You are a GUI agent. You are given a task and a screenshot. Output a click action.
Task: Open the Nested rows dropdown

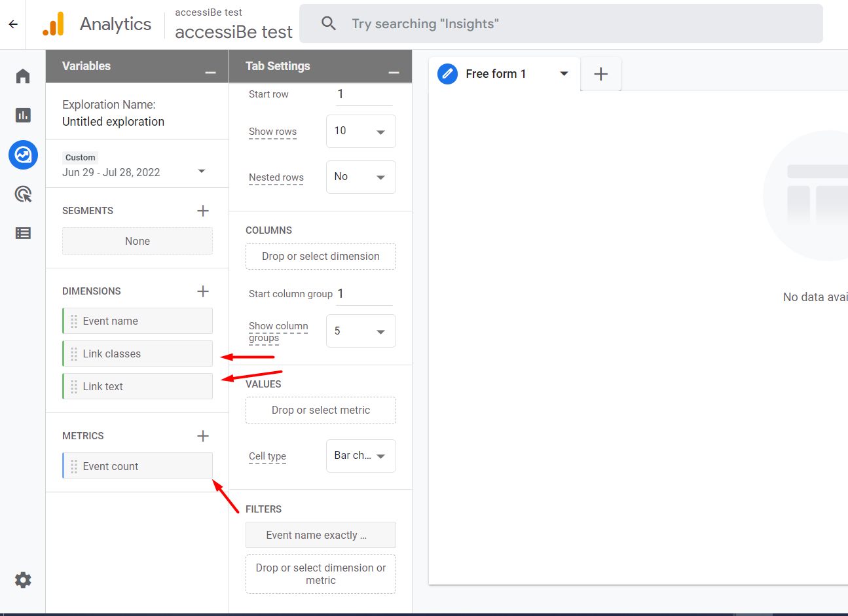[361, 177]
